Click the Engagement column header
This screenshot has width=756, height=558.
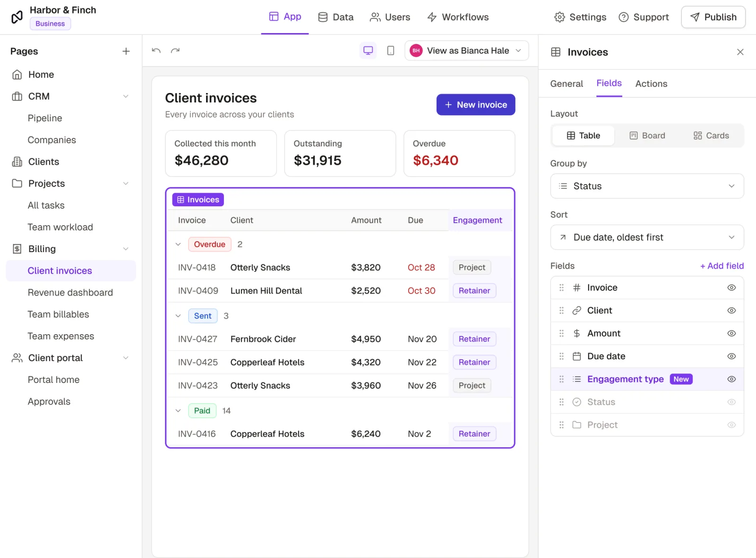478,220
